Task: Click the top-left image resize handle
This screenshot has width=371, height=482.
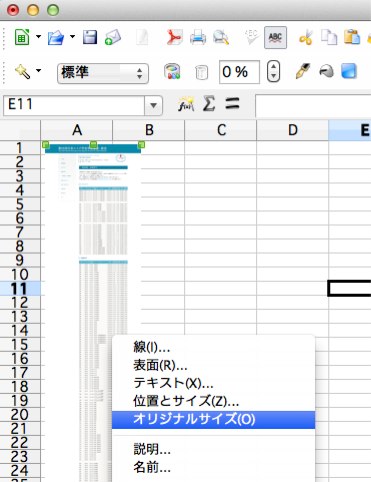Action: 46,145
